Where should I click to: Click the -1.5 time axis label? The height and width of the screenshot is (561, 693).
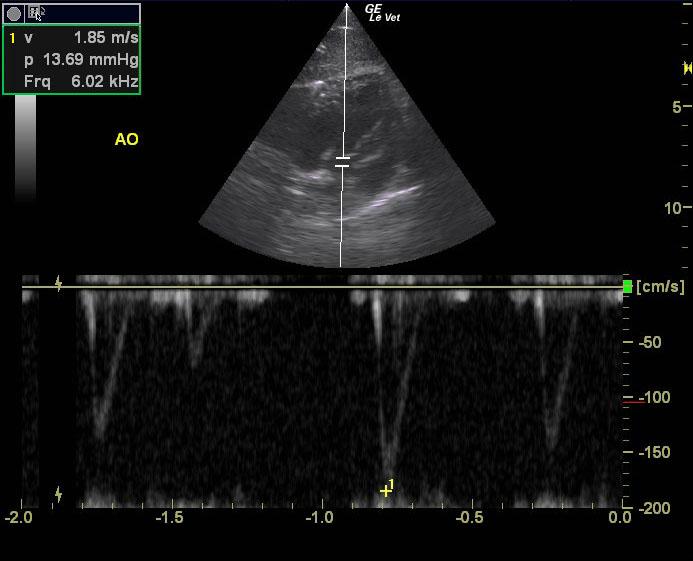pyautogui.click(x=169, y=517)
